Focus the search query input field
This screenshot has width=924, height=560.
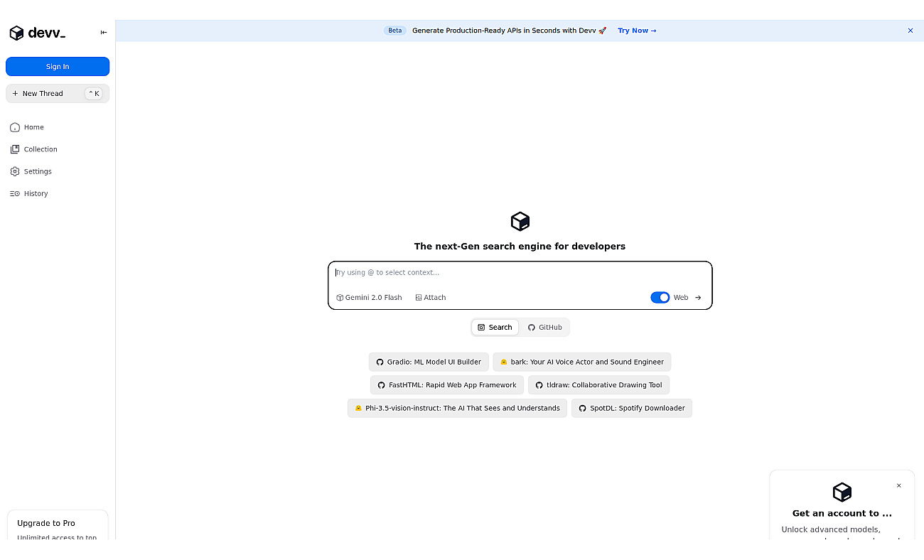click(520, 273)
